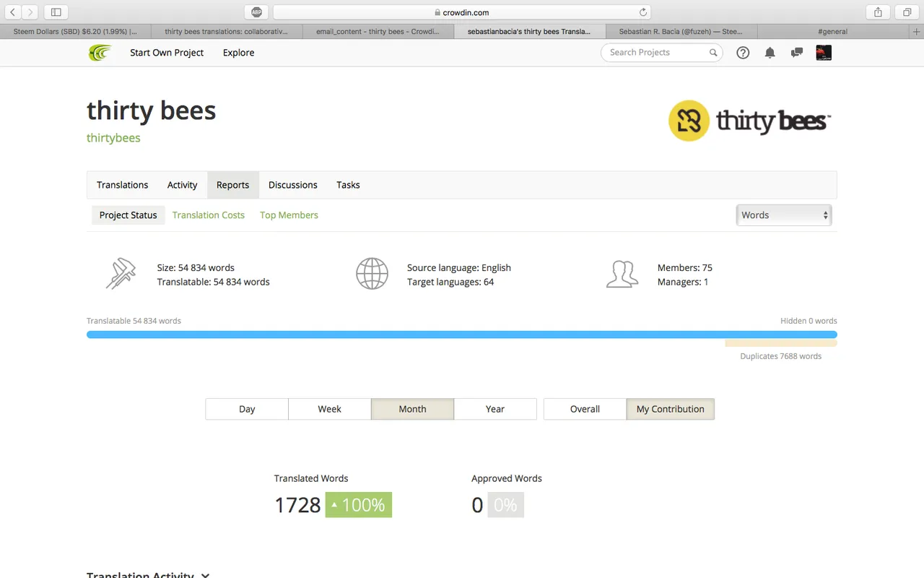Screen dimensions: 924x578
Task: Open the Tasks tab
Action: [348, 185]
